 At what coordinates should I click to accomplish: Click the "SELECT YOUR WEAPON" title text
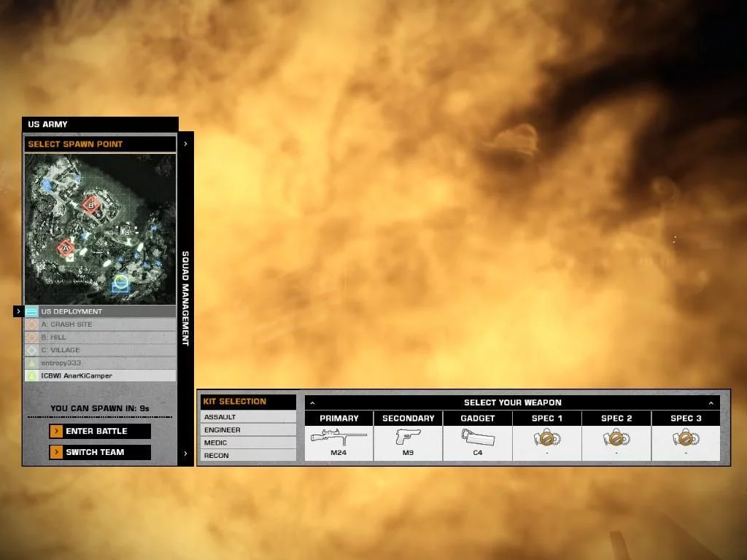[513, 402]
